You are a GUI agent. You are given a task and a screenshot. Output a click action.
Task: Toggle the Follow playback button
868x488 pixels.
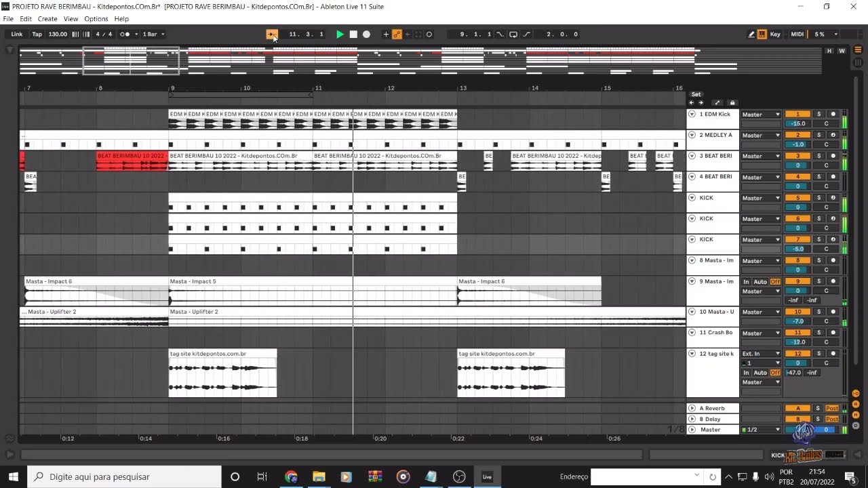[x=272, y=34]
